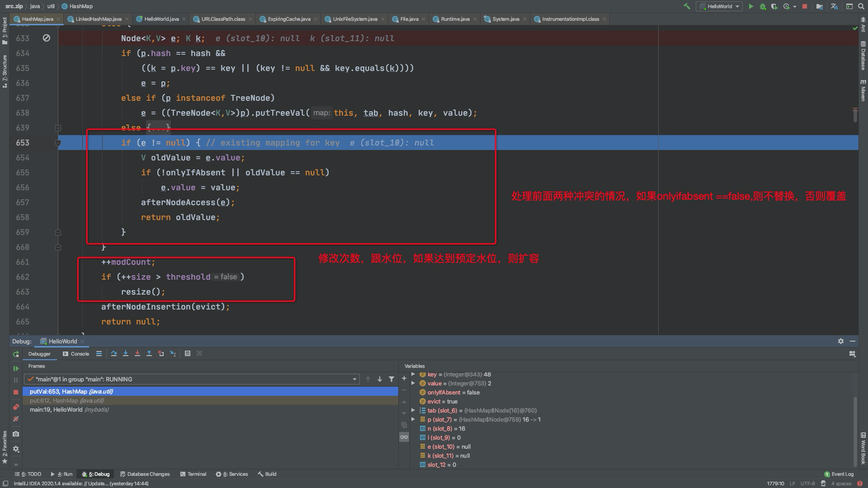Viewport: 868px width, 488px height.
Task: Open HelloWorld run configuration dropdown
Action: [720, 6]
